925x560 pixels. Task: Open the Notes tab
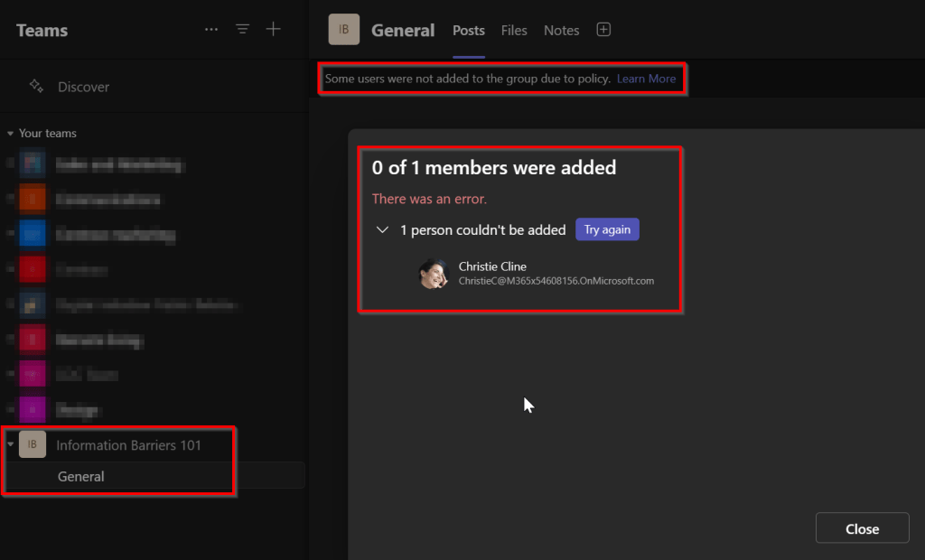[x=561, y=30]
